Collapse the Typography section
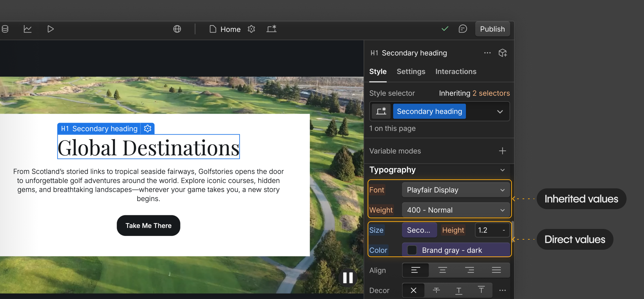Image resolution: width=644 pixels, height=299 pixels. tap(502, 170)
